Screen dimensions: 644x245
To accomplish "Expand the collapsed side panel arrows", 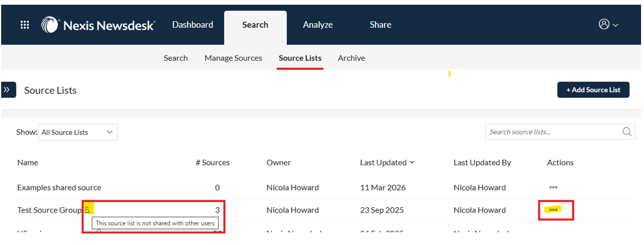I will coord(8,90).
